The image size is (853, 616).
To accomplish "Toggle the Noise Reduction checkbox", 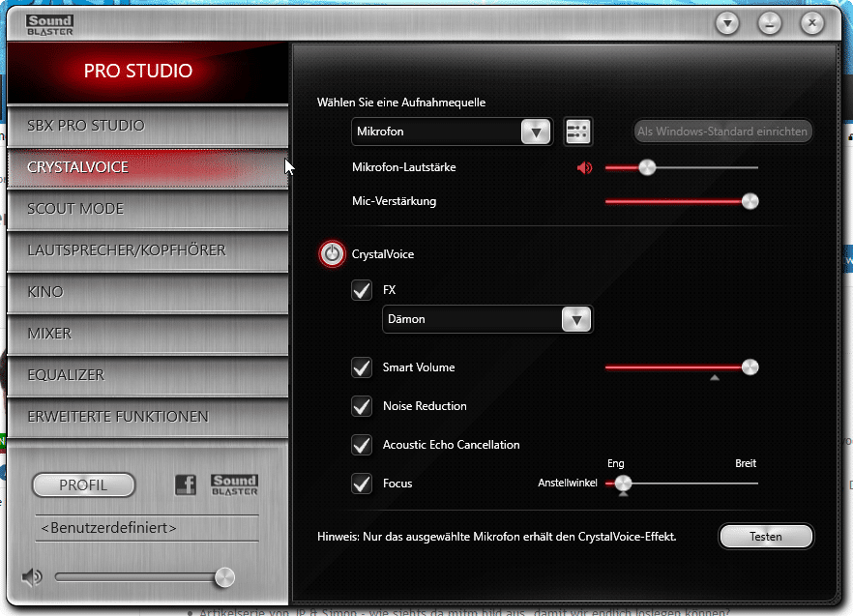I will tap(362, 406).
